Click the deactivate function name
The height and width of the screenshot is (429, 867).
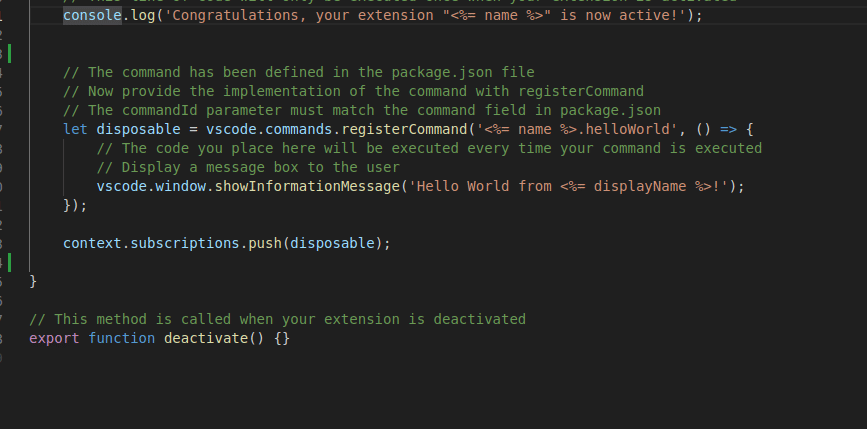pos(205,338)
